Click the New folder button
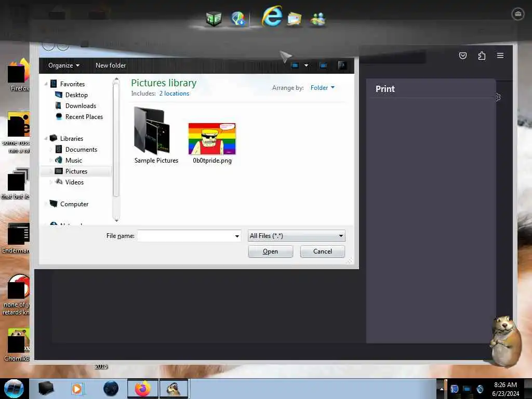The image size is (532, 399). pos(111,65)
